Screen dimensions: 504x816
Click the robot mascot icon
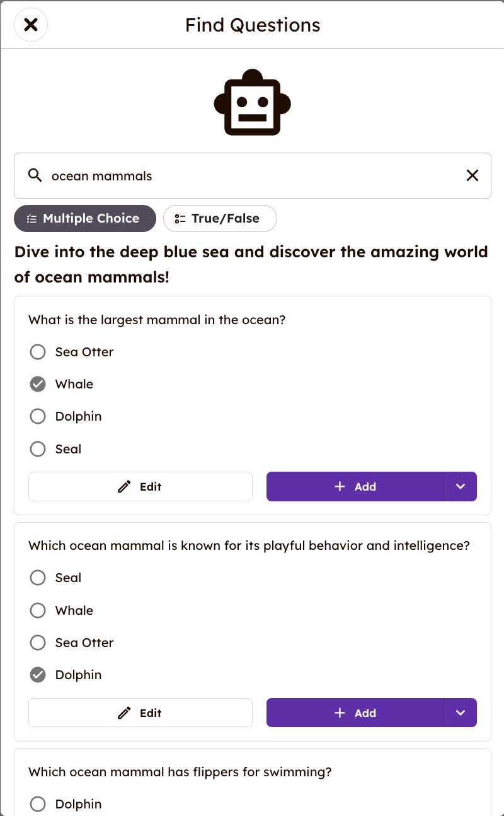(252, 102)
